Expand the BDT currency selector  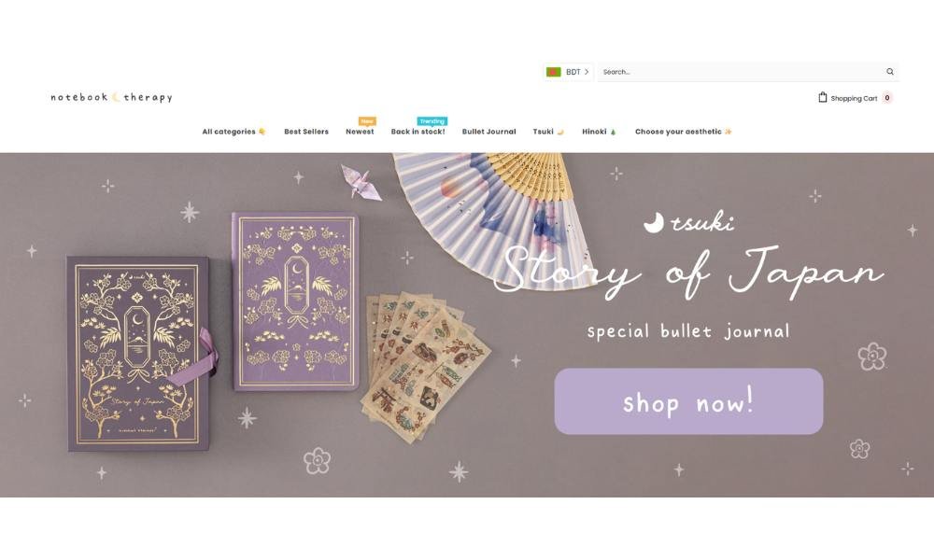[x=568, y=72]
